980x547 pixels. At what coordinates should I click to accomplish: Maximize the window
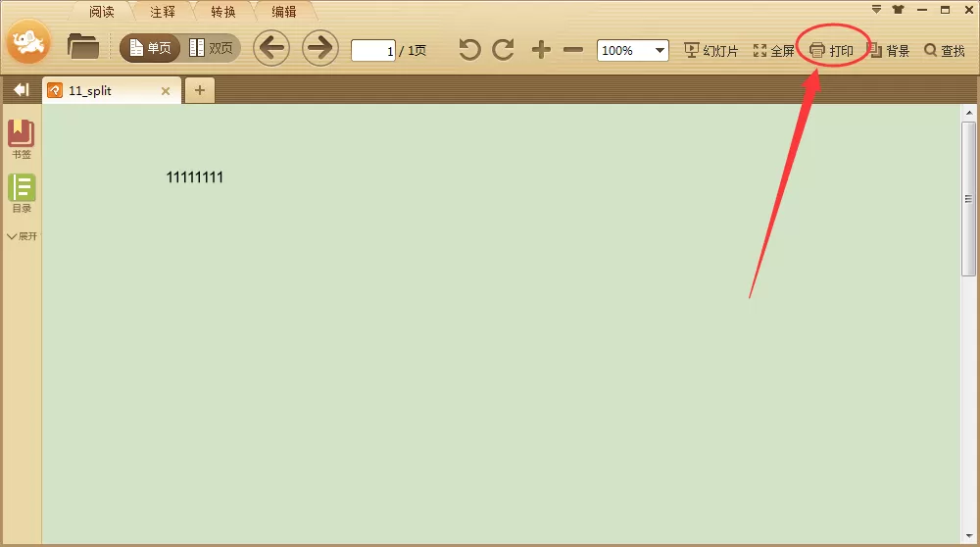945,10
